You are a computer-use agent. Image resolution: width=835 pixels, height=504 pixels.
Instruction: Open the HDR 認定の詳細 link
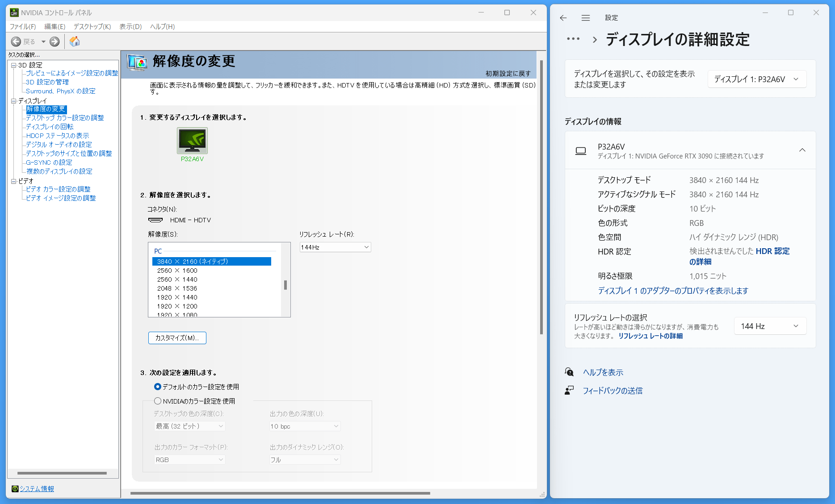pos(739,257)
